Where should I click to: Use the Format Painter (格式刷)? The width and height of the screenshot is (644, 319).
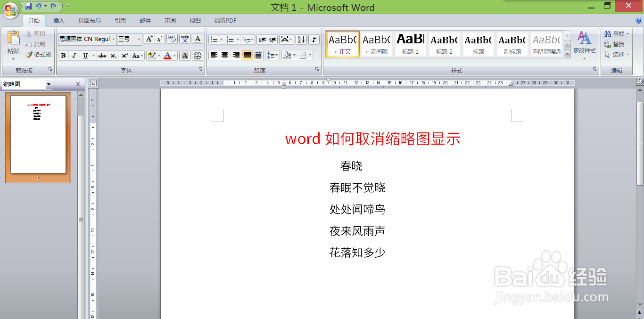[38, 55]
